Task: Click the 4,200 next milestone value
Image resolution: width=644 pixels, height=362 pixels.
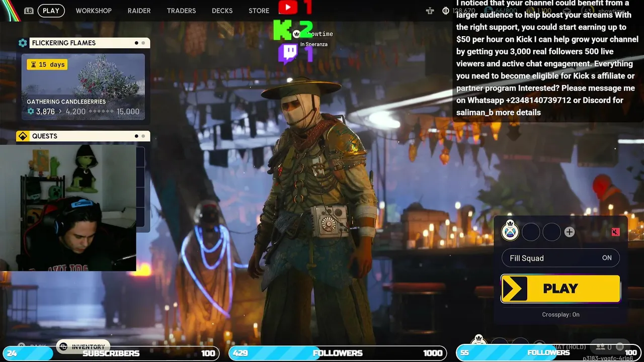Action: click(75, 112)
